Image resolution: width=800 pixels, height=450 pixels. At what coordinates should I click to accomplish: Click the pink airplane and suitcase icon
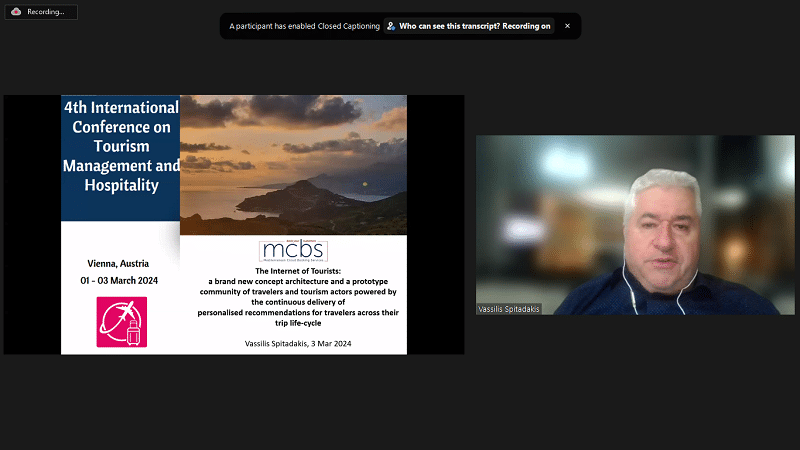tap(121, 322)
